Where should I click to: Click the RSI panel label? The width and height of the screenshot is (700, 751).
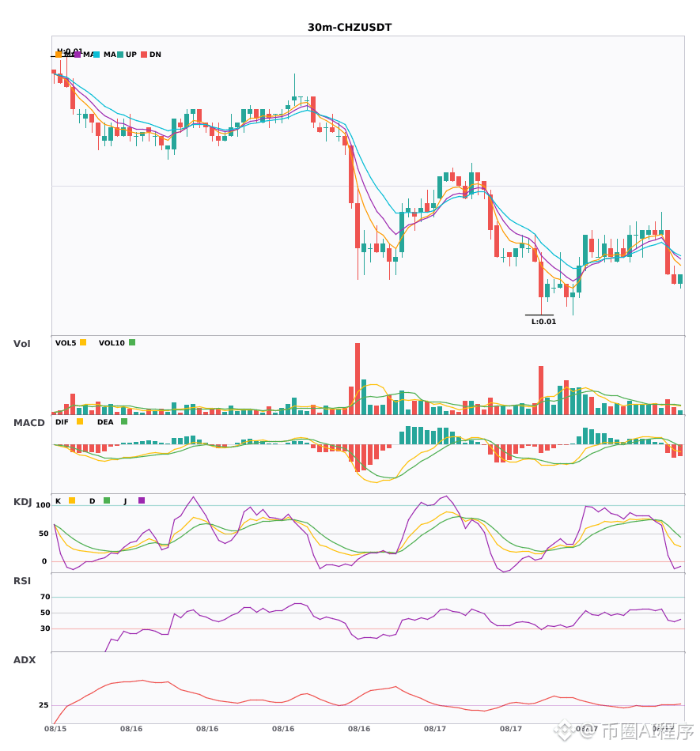coord(22,581)
